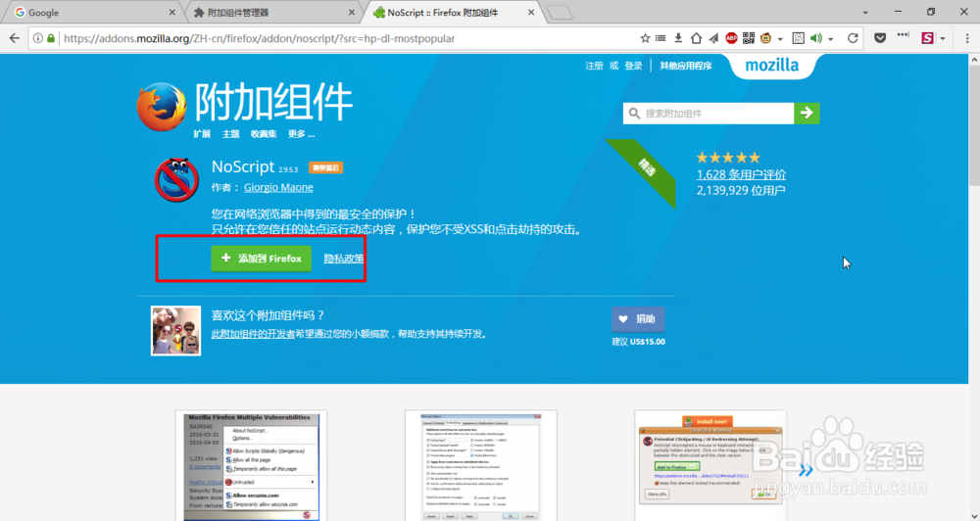Open the NoScript context menu screenshot thumbnail
The width and height of the screenshot is (980, 521).
(x=251, y=465)
